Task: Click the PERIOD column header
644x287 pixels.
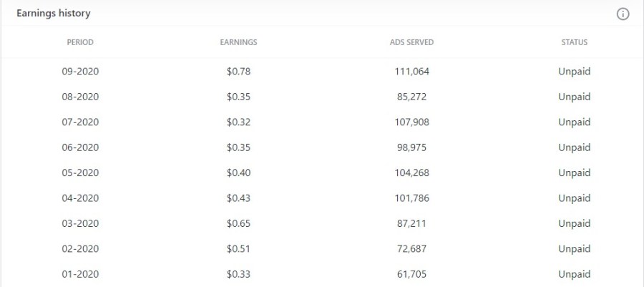Action: (x=80, y=42)
